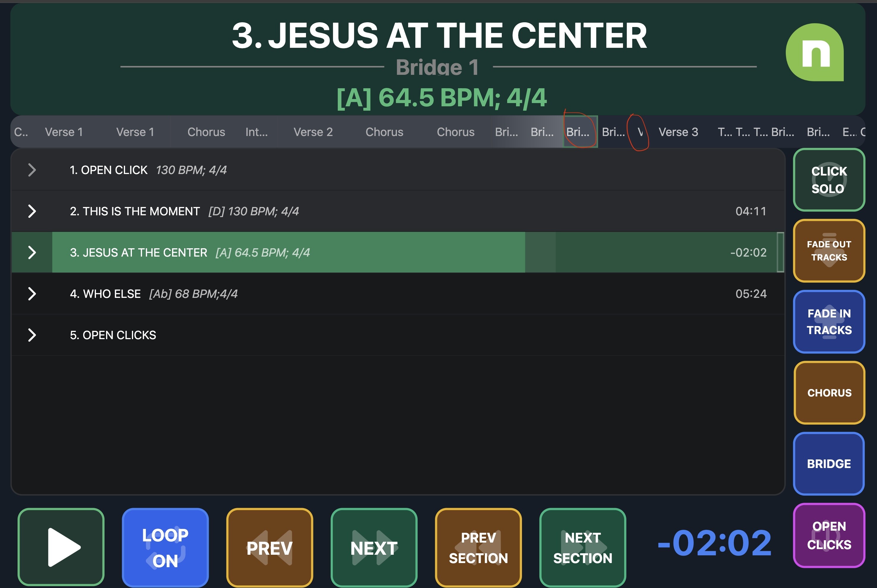Trigger the Open Clicks button
The height and width of the screenshot is (588, 877).
[829, 535]
